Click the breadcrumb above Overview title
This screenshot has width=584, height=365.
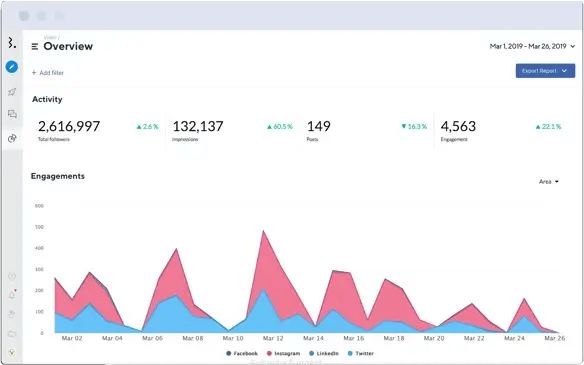51,37
